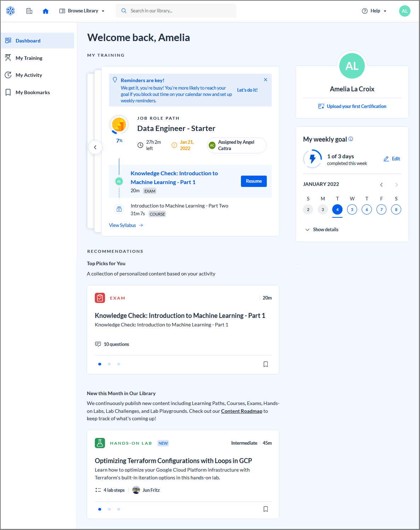
Task: Select first carousel dot on exam card
Action: point(100,364)
